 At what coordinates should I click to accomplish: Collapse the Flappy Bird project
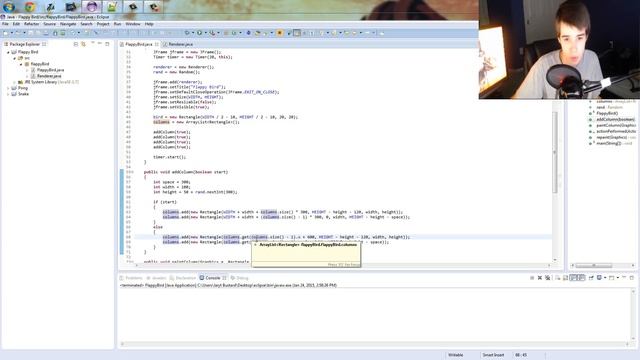tap(8, 52)
